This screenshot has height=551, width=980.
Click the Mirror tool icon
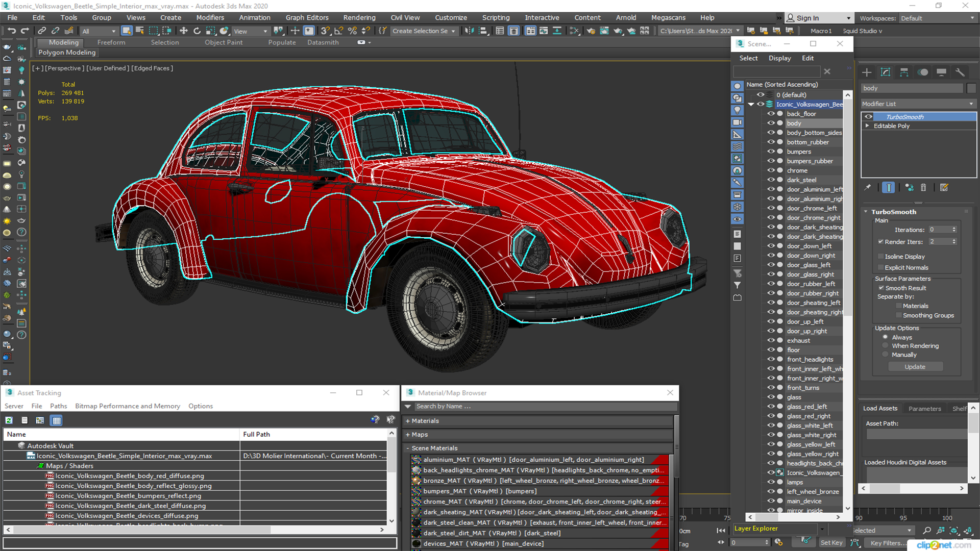point(469,31)
